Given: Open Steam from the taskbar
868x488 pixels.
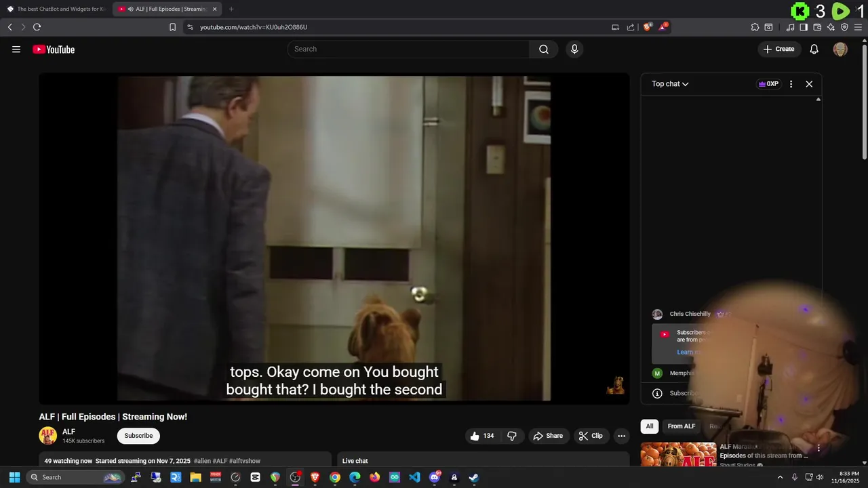Looking at the screenshot, I should coord(474,477).
